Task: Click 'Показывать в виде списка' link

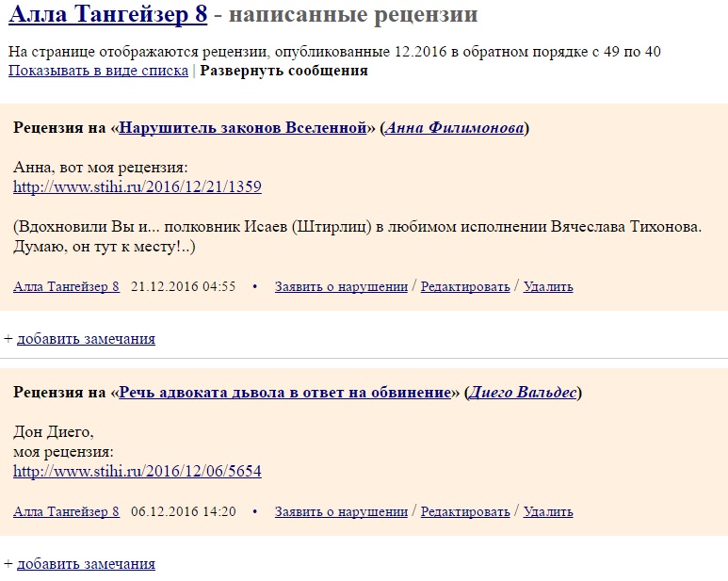Action: point(99,71)
